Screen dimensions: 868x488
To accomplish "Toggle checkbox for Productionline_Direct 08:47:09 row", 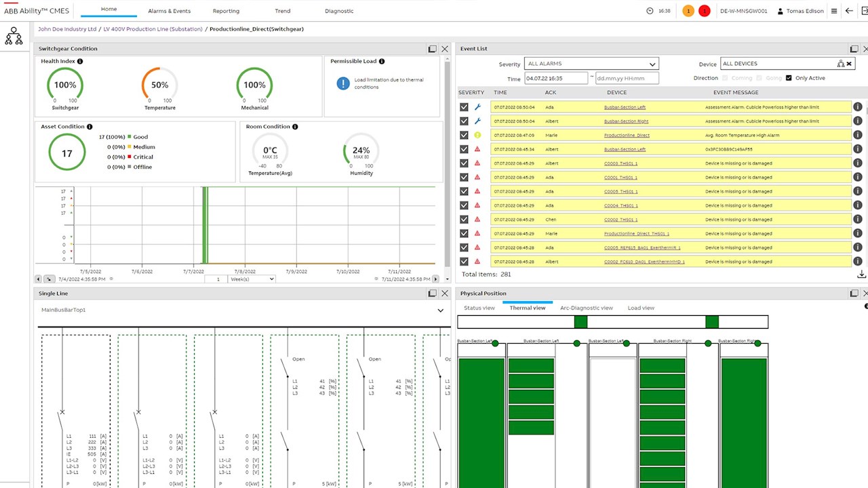I will [464, 135].
